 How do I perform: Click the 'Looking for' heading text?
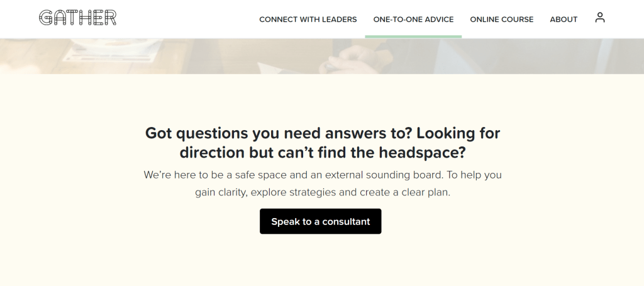point(458,133)
